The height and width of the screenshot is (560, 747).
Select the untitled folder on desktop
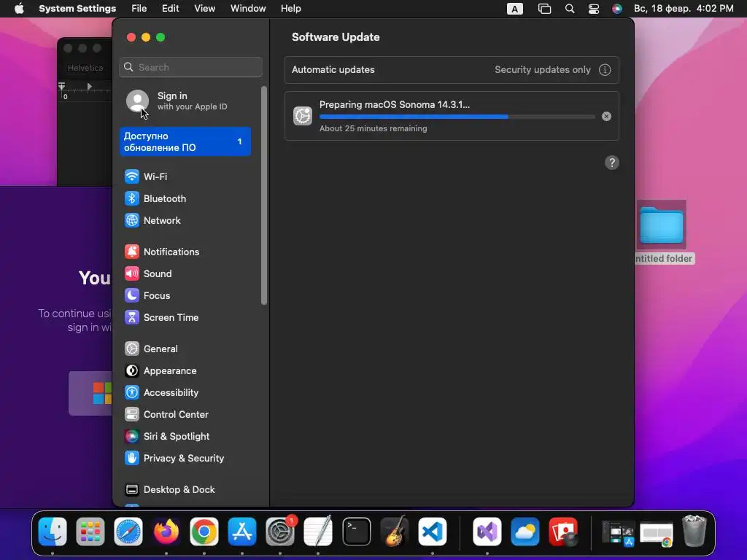pyautogui.click(x=661, y=232)
